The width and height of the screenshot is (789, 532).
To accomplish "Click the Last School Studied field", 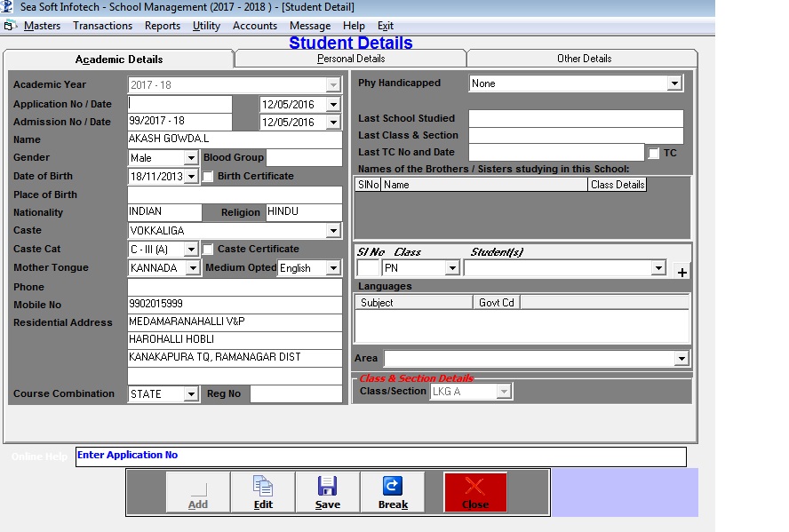I will pos(576,118).
